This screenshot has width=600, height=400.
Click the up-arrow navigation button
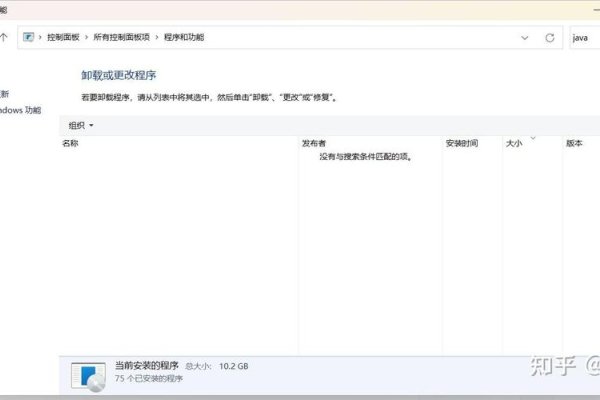click(x=4, y=37)
